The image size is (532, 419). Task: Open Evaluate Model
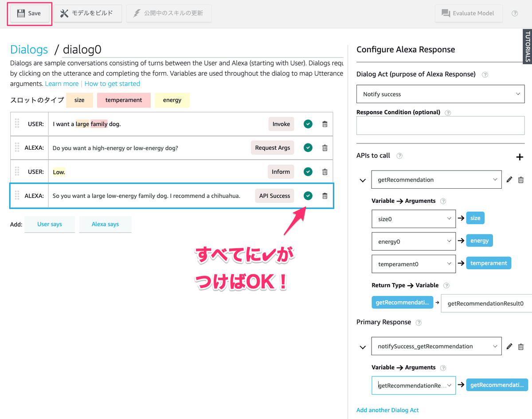(469, 13)
